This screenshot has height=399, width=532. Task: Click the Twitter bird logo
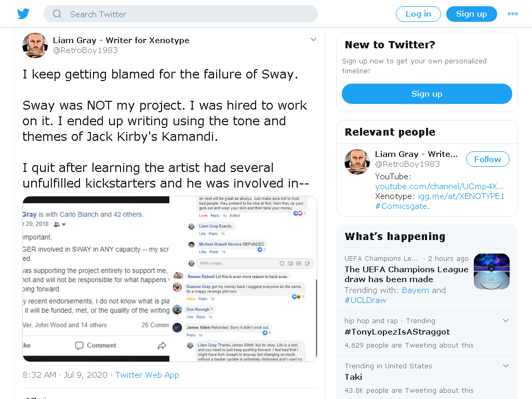click(23, 14)
